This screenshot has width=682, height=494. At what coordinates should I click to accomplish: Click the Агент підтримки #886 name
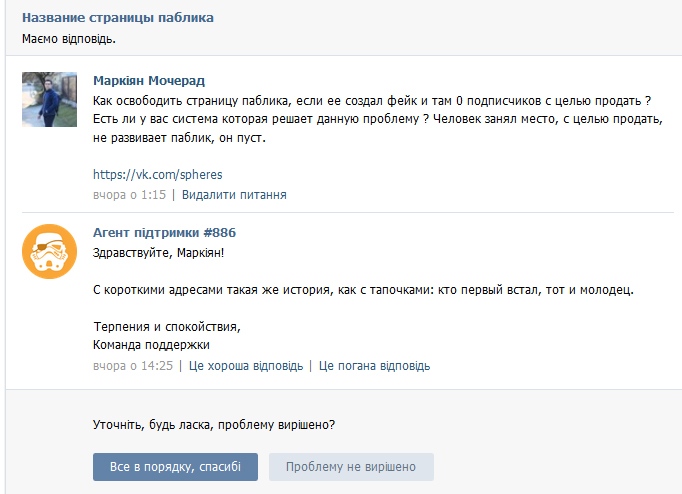pyautogui.click(x=164, y=233)
